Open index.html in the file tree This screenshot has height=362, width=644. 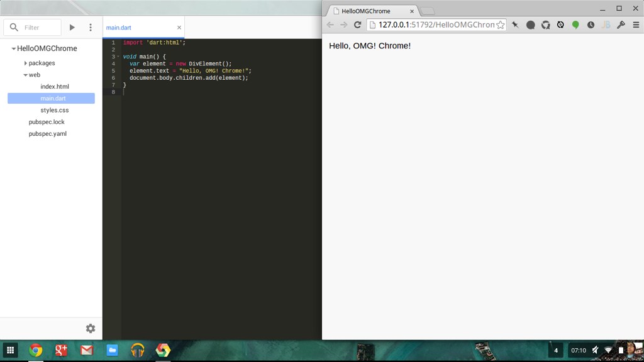(55, 87)
